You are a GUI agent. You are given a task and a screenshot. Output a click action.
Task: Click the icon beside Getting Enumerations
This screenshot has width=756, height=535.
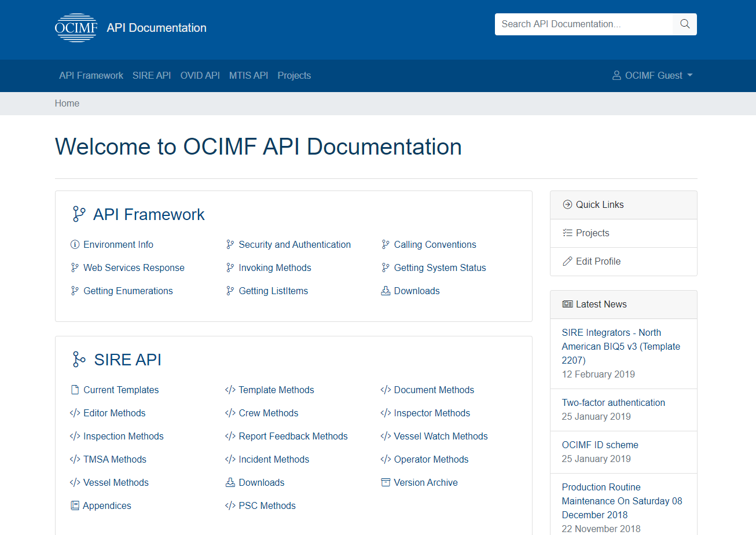[x=75, y=291]
